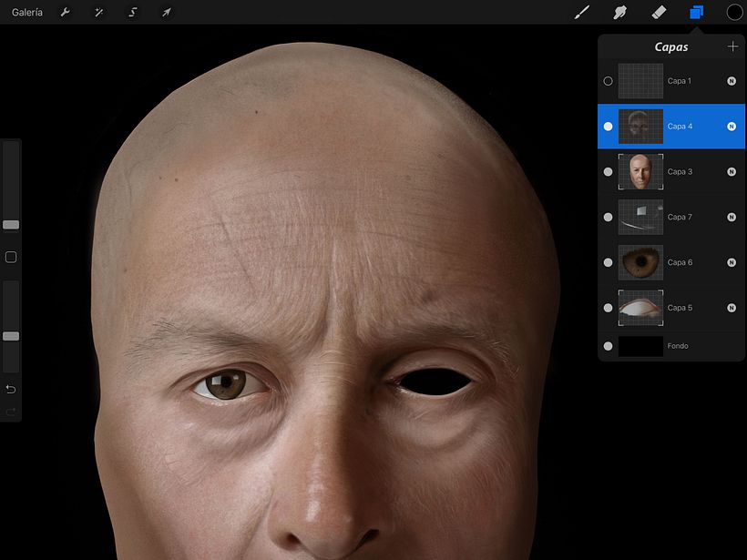Close the Layers panel via Layers icon
Screen dimensions: 747x560
click(697, 13)
